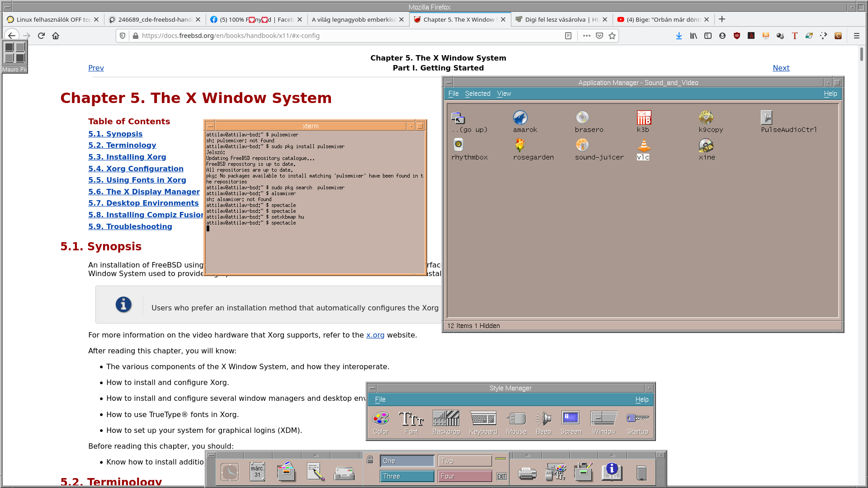Toggle Firefox sidebar icon
This screenshot has height=488, width=868.
708,36
